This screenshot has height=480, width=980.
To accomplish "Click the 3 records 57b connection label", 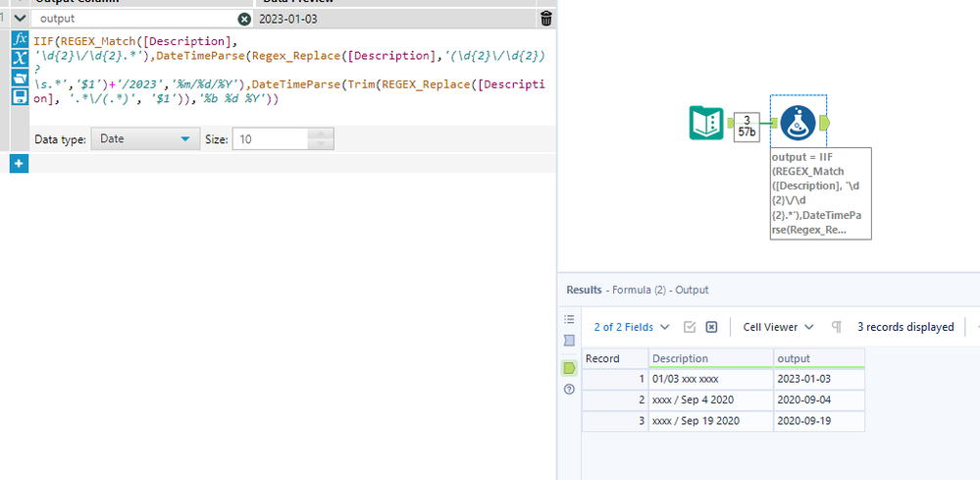I will 747,128.
